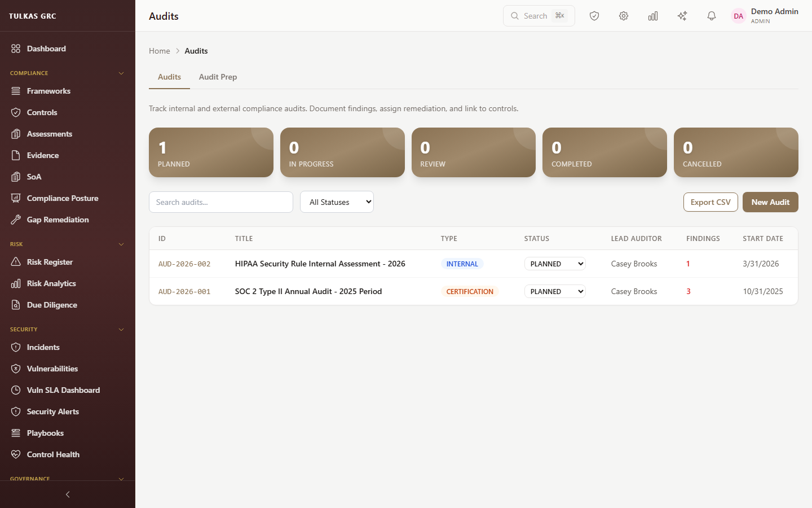The width and height of the screenshot is (812, 508).
Task: Click SOC 2 Type II Annual Audit title
Action: [x=308, y=291]
